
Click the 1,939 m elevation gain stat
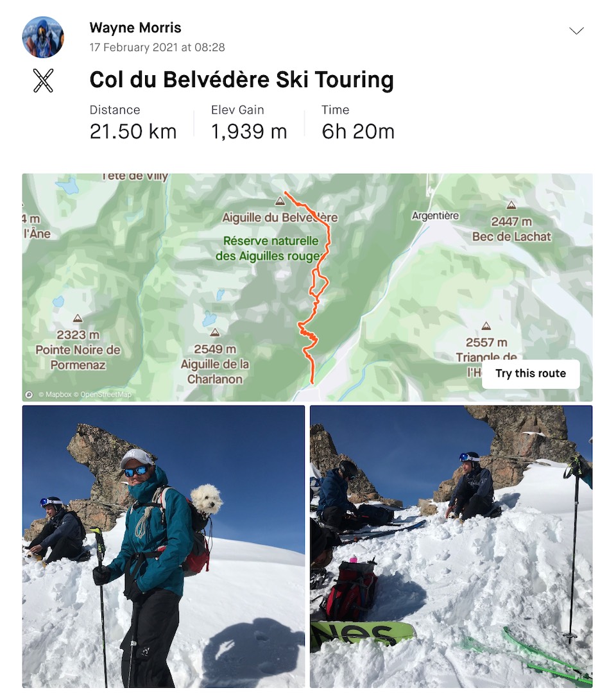249,132
